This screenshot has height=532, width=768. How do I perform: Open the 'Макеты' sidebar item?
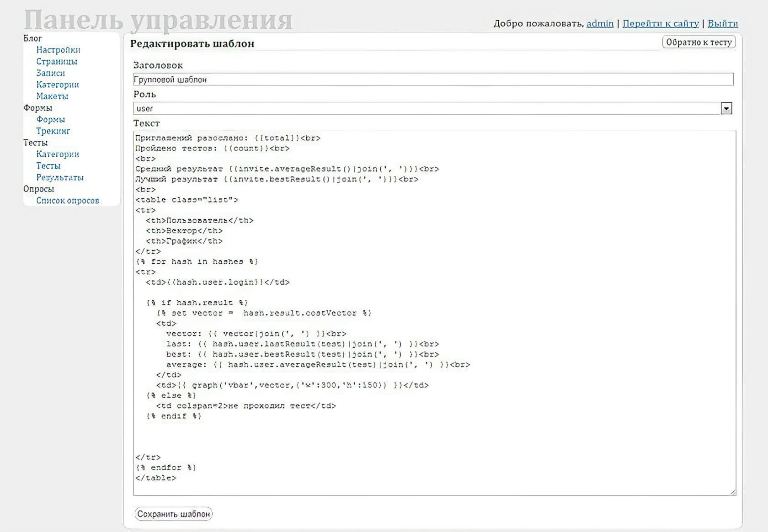[x=52, y=96]
